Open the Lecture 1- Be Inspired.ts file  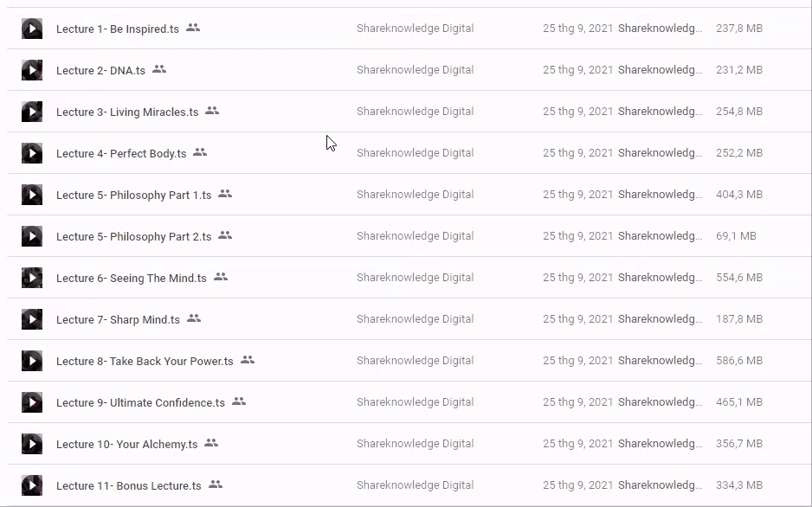[x=118, y=29]
